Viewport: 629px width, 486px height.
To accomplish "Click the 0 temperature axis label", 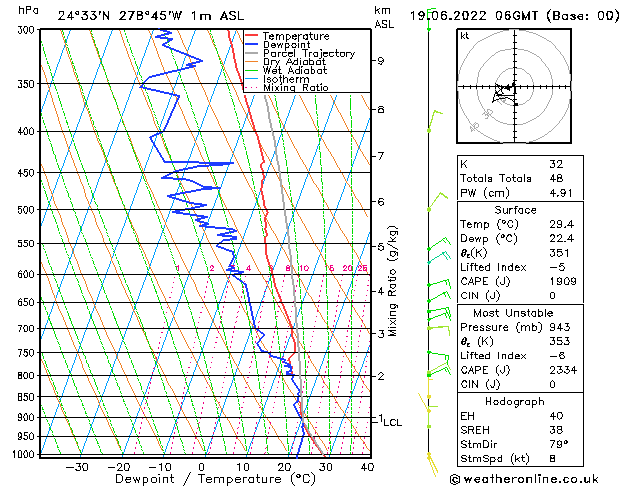I will coord(201,467).
